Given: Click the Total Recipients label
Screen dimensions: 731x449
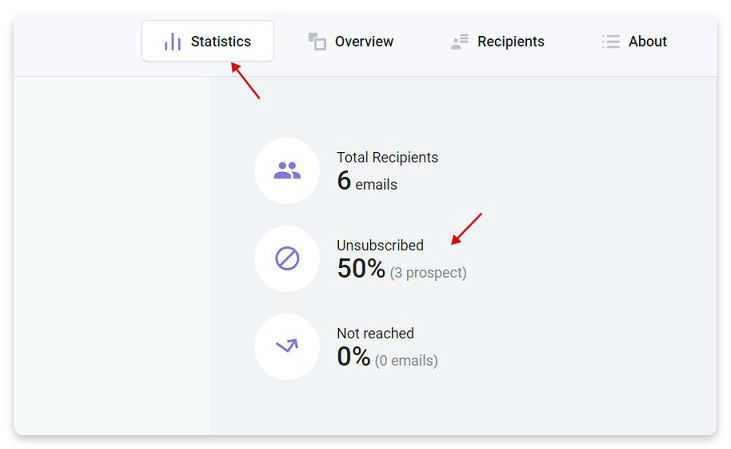Looking at the screenshot, I should [x=387, y=158].
